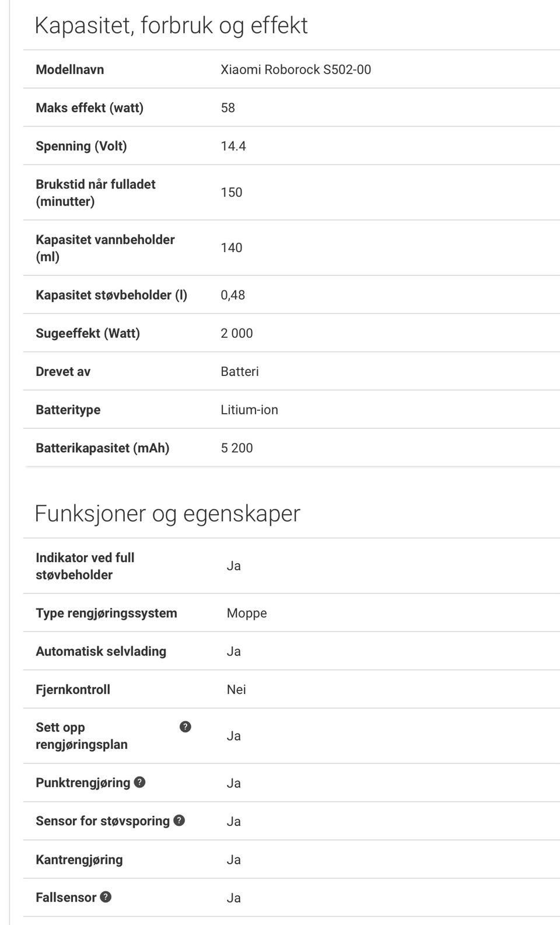The height and width of the screenshot is (925, 560).
Task: Click the Kapasitet støvbeholder (l) label
Action: click(x=111, y=295)
